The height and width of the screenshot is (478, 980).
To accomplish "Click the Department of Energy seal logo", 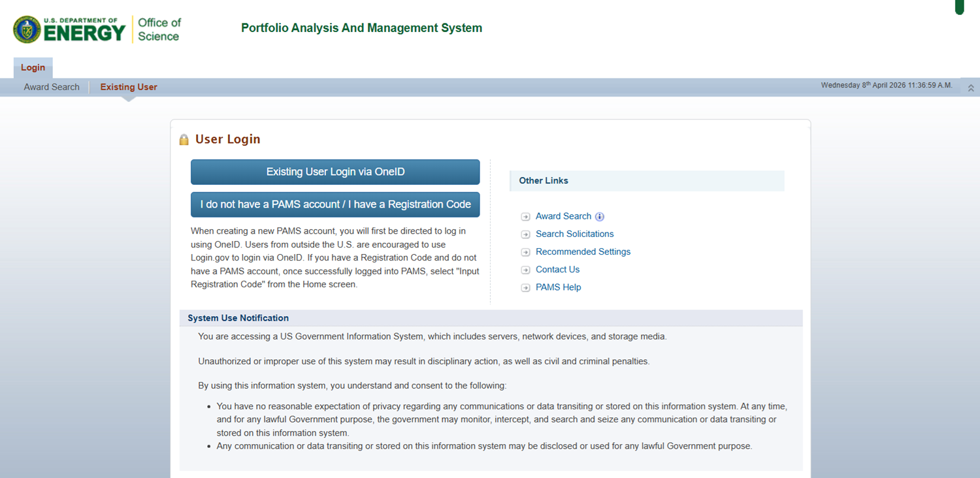I will pyautogui.click(x=27, y=29).
